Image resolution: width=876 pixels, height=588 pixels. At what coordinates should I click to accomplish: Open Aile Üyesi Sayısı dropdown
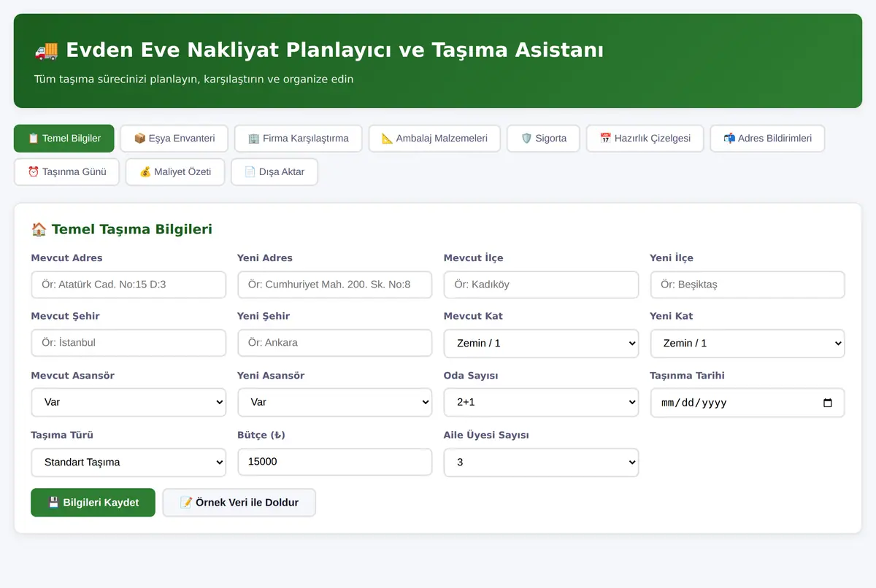click(541, 463)
